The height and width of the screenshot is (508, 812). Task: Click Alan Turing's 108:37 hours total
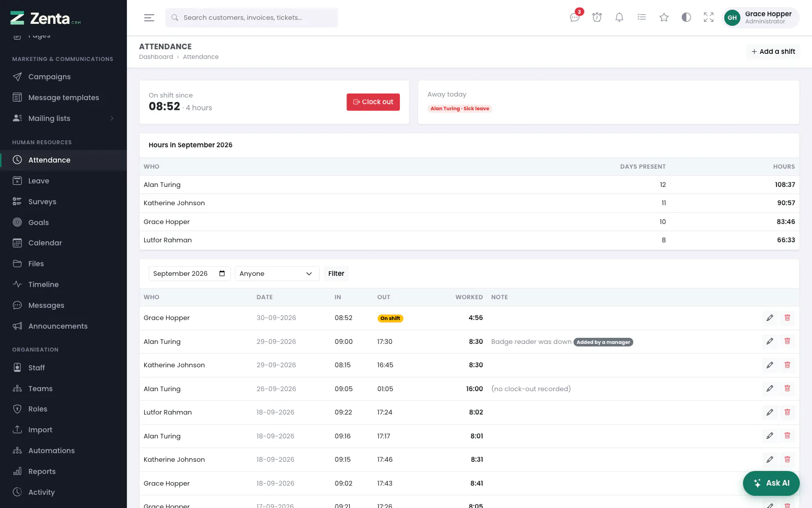point(785,185)
